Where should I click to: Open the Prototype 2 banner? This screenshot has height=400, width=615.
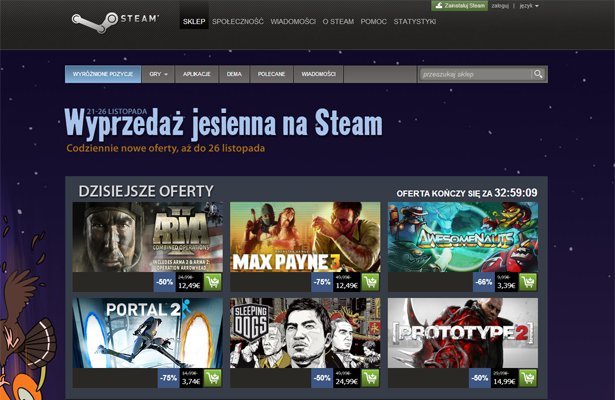(x=463, y=333)
